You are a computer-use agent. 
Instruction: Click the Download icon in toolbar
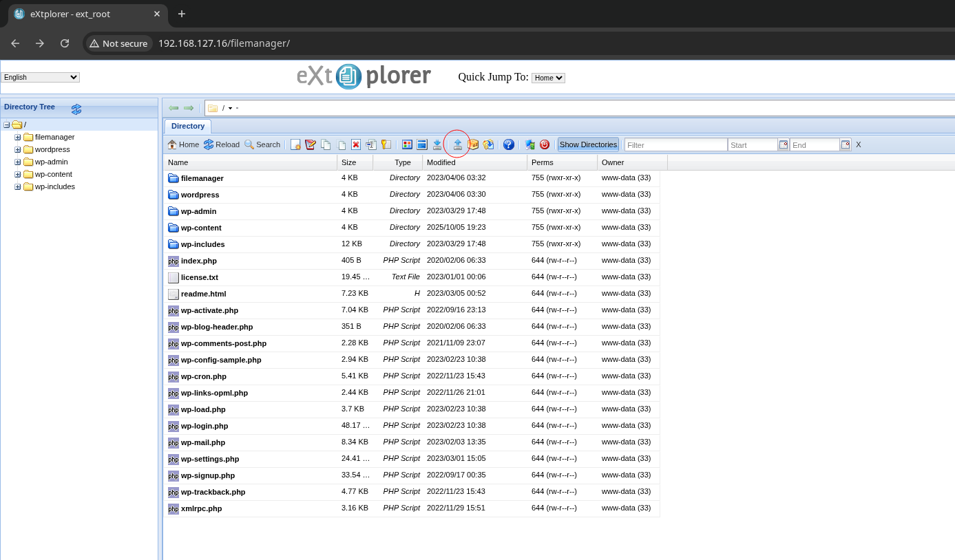(x=437, y=144)
